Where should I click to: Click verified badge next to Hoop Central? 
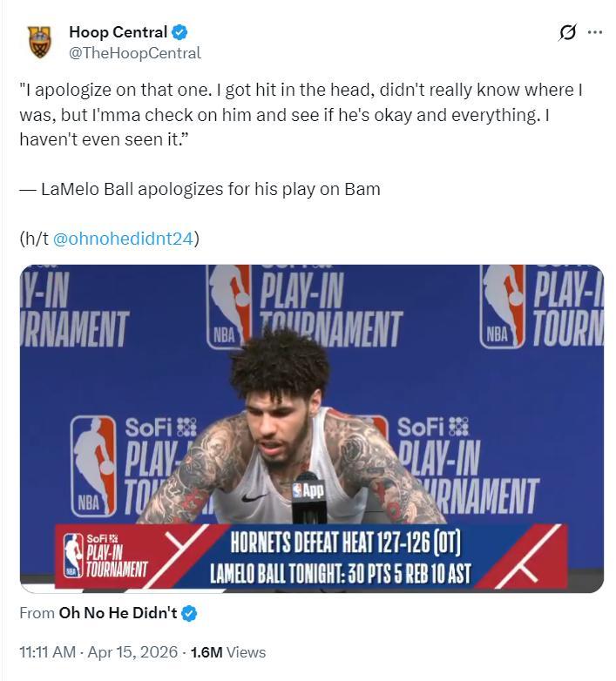point(179,32)
